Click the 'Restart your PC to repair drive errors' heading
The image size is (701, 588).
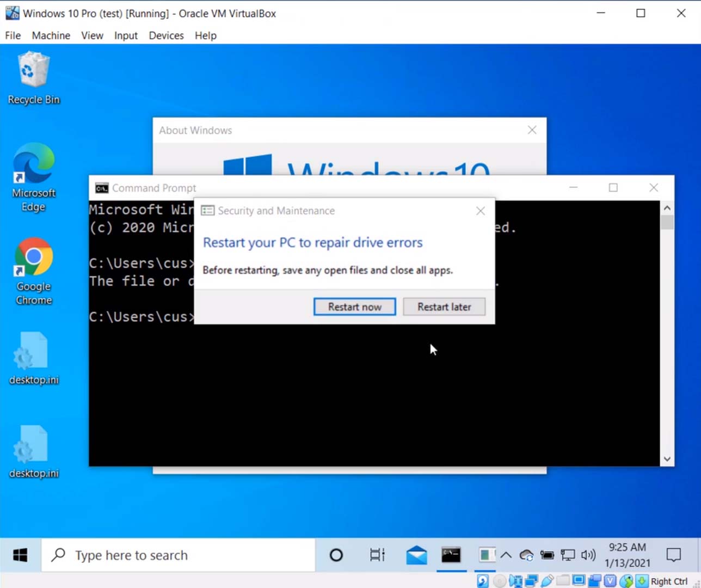(312, 242)
